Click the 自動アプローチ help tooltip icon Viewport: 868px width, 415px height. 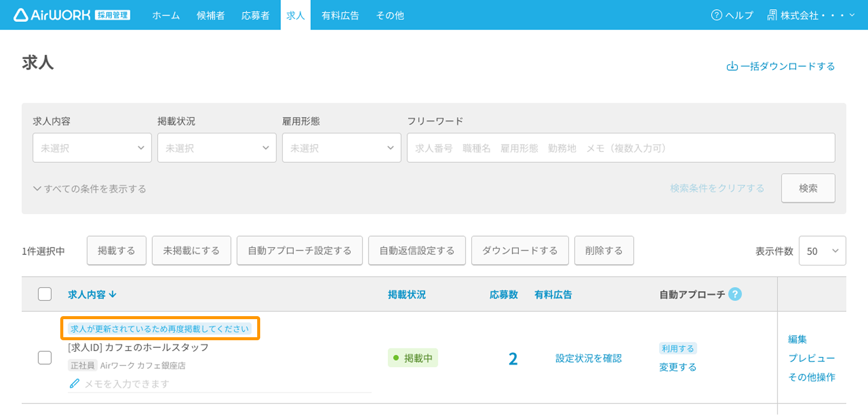point(735,294)
